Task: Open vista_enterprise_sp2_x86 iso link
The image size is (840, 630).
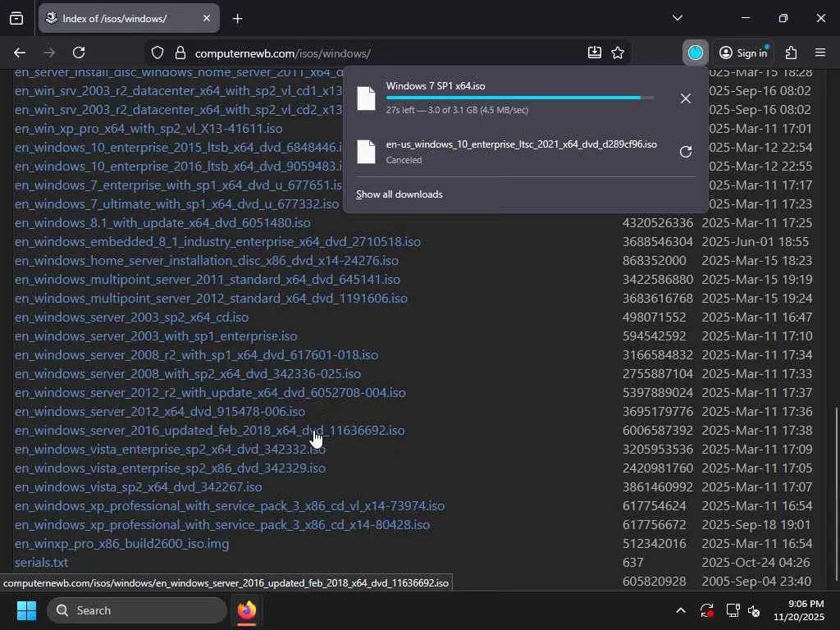Action: pyautogui.click(x=170, y=468)
